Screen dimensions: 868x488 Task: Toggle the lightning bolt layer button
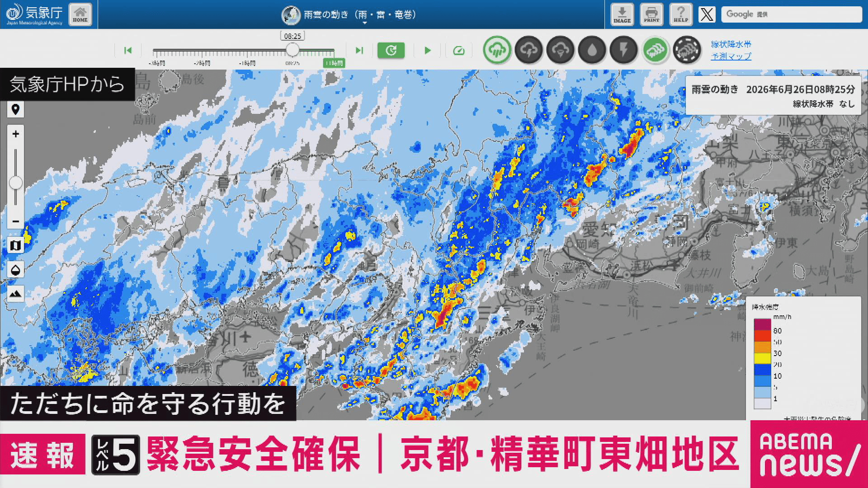(623, 50)
